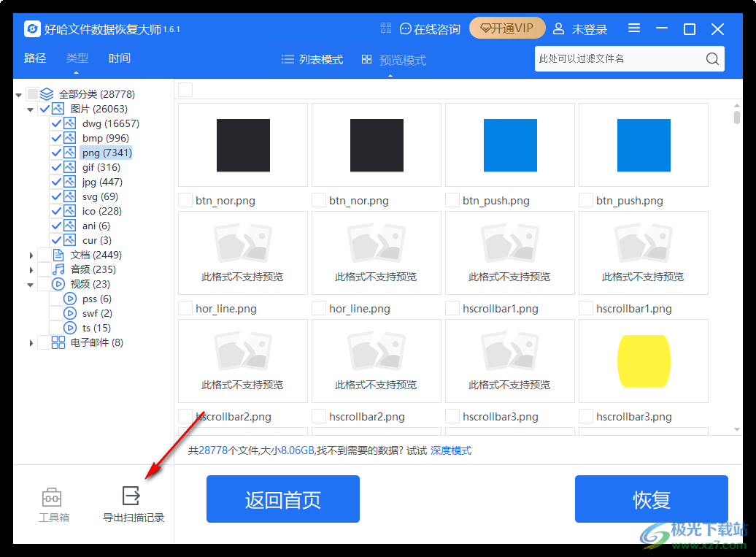Click the ani image type icon

click(x=70, y=226)
